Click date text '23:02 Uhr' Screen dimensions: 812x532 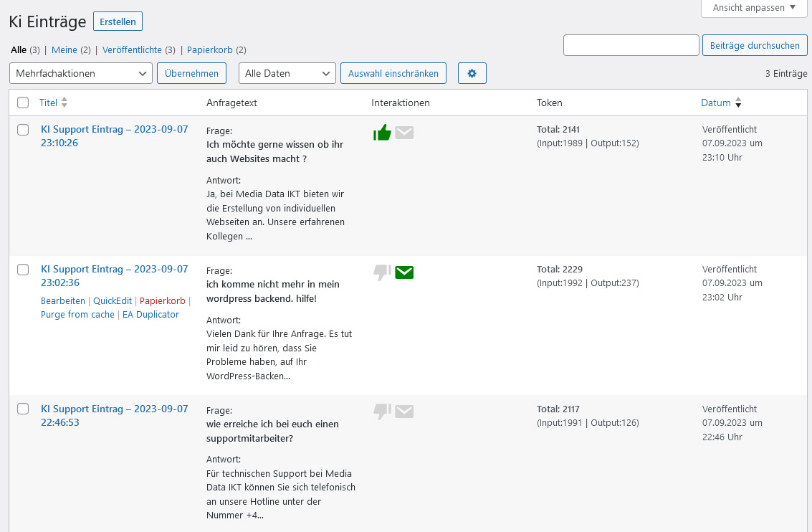coord(722,298)
